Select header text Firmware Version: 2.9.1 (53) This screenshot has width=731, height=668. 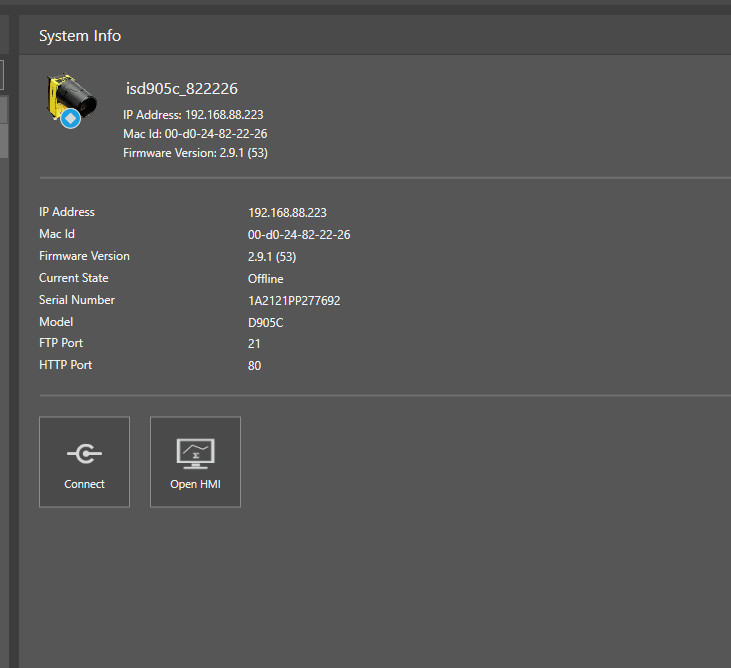195,153
